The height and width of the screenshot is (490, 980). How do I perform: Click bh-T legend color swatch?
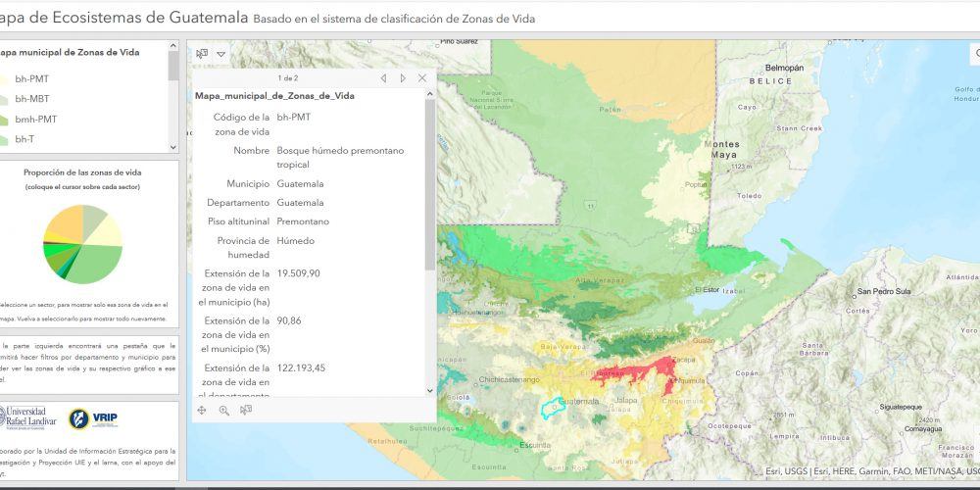pyautogui.click(x=4, y=139)
